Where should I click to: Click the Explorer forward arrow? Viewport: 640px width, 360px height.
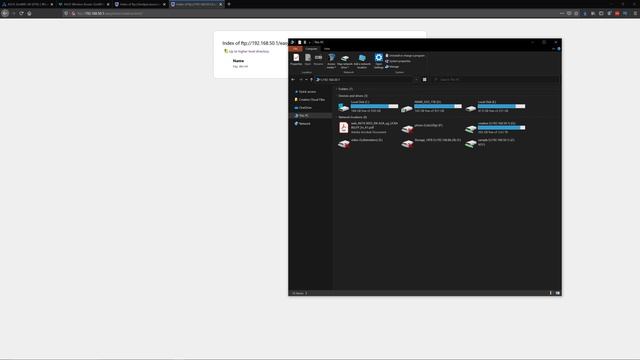coord(300,80)
